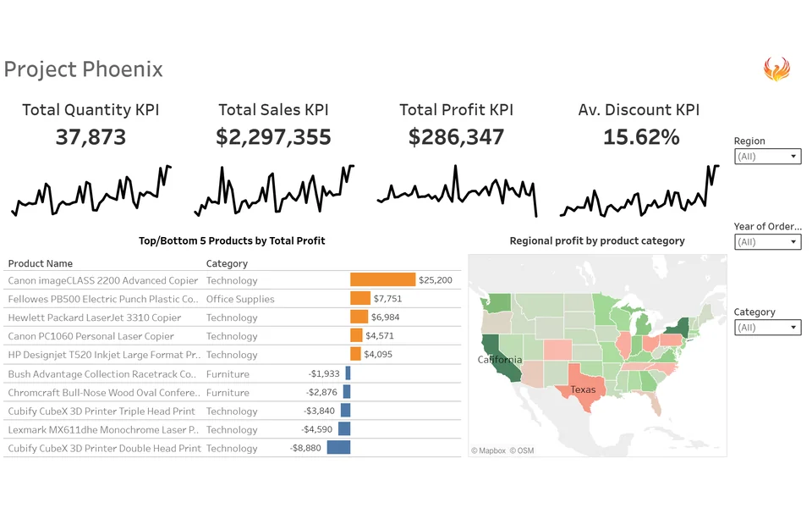Select Cubify CubeX Double Head Print row
This screenshot has height=508, width=812.
click(x=232, y=449)
